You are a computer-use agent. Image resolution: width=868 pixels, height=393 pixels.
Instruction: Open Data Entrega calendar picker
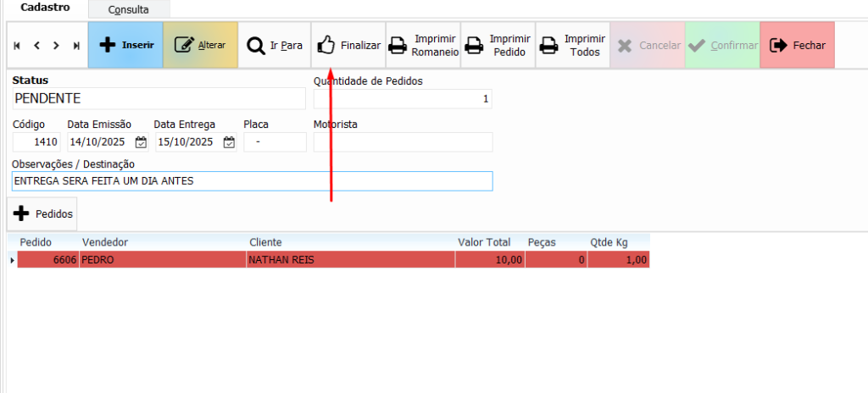(229, 142)
